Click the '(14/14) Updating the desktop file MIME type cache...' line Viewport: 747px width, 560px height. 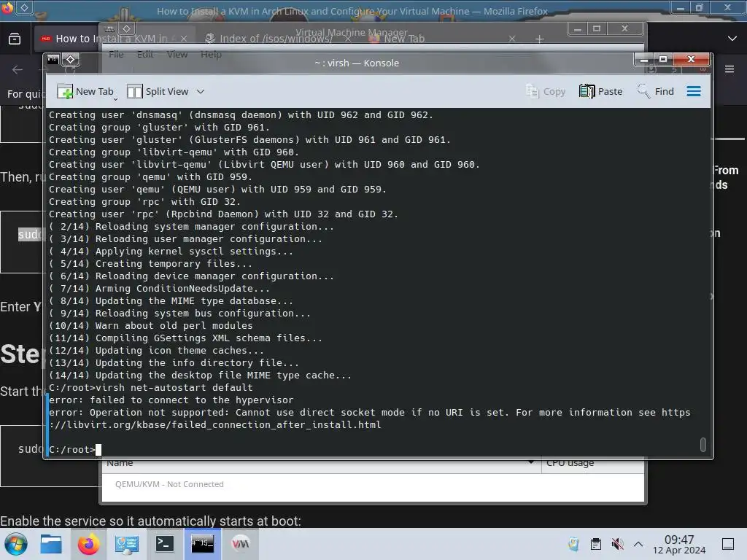pyautogui.click(x=200, y=376)
